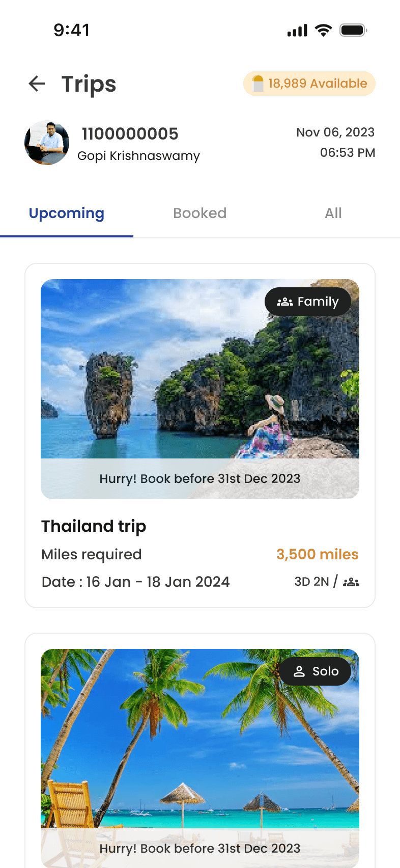Tap the group icon in Family badge
400x868 pixels.
tap(284, 302)
